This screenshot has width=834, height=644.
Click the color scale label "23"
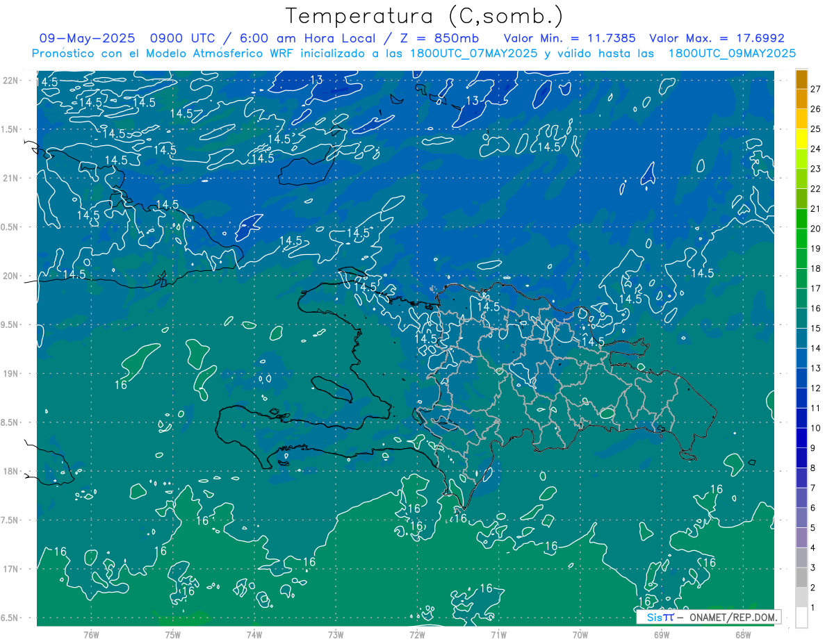[x=816, y=168]
